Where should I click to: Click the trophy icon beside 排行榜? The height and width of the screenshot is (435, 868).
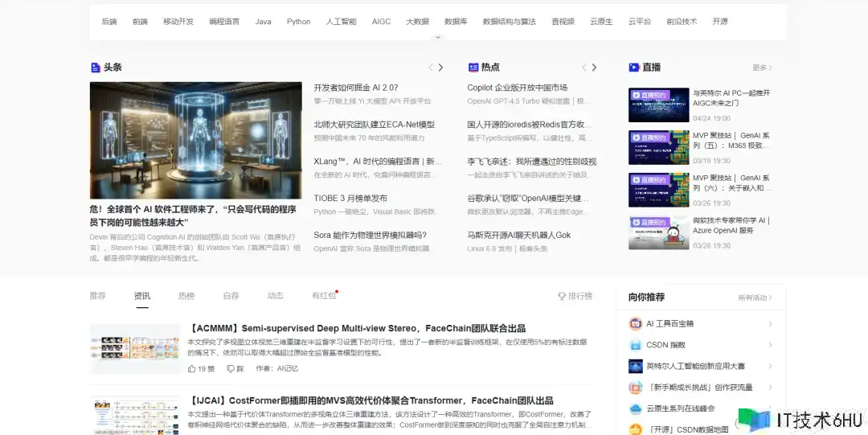click(561, 296)
